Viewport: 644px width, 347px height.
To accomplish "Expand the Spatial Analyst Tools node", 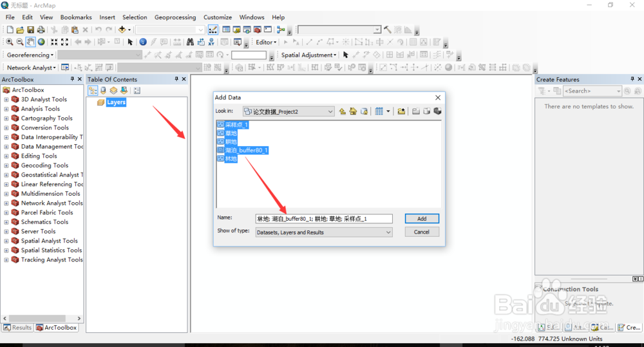I will tap(6, 241).
